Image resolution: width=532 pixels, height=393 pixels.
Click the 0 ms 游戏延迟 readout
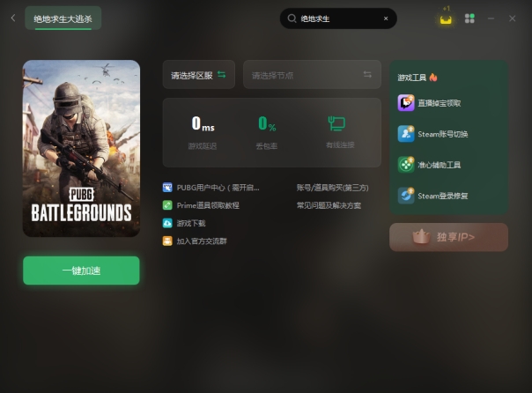tap(203, 132)
